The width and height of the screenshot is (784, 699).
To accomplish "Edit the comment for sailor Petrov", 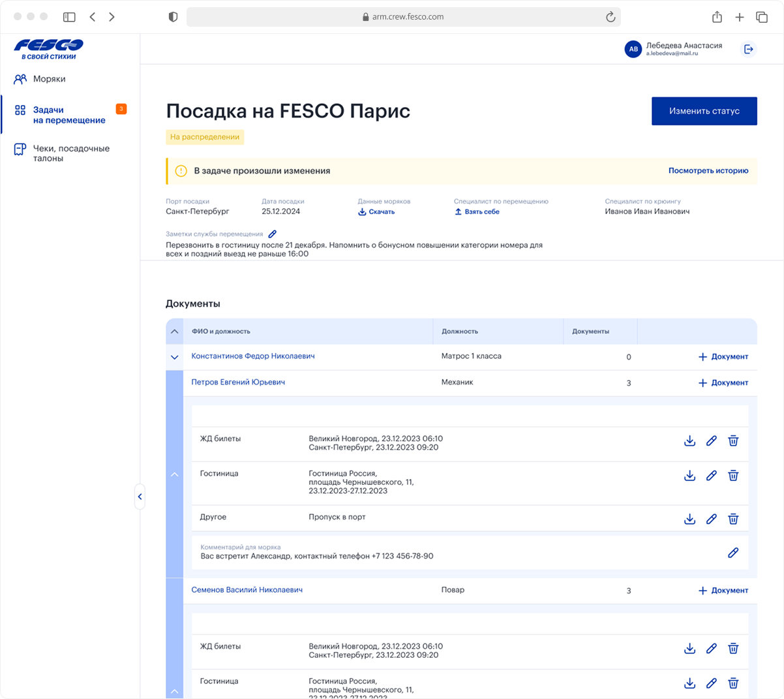I will click(x=733, y=553).
